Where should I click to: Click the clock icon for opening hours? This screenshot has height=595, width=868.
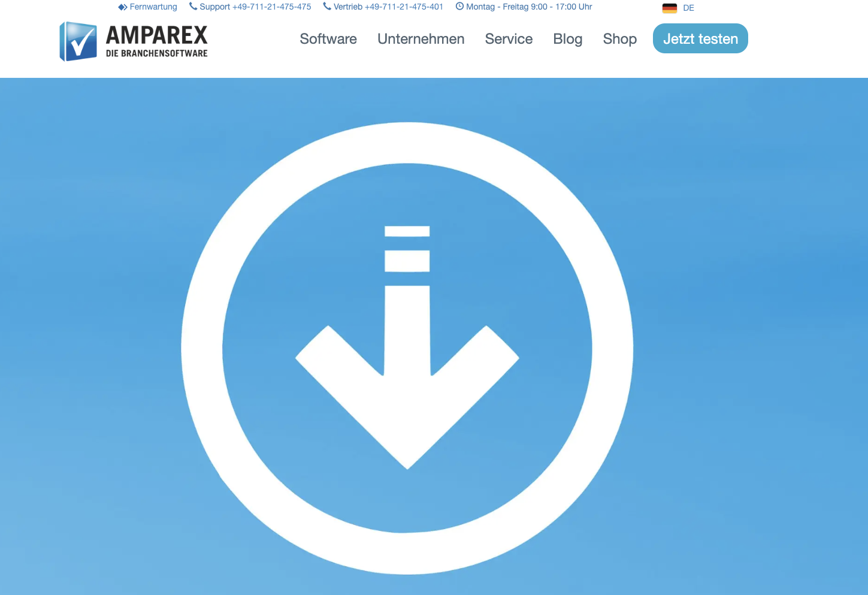459,7
